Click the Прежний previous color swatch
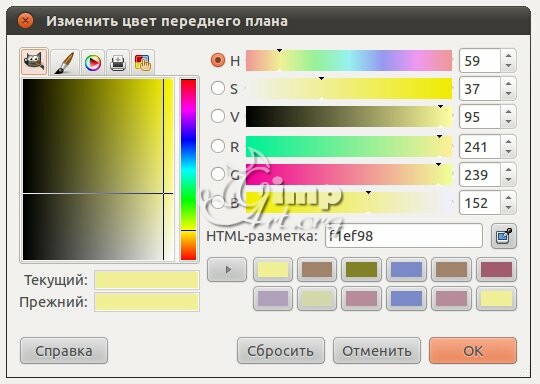Image resolution: width=540 pixels, height=384 pixels. (x=147, y=302)
